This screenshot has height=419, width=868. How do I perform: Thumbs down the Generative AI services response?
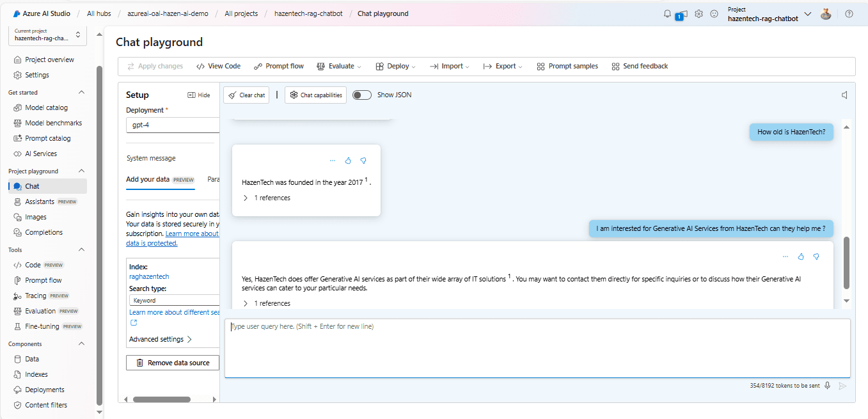[816, 257]
